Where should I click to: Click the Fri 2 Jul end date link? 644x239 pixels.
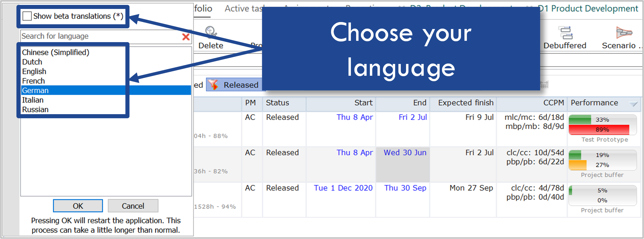(413, 117)
